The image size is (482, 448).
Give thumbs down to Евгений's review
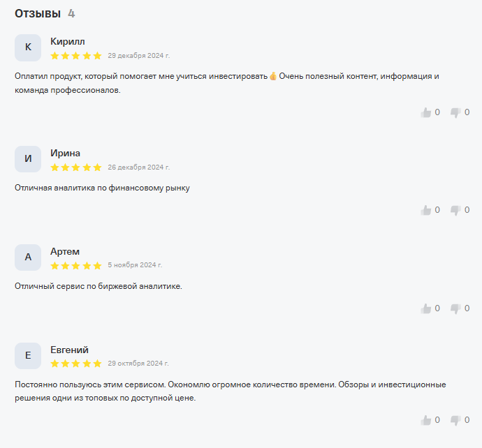click(455, 420)
